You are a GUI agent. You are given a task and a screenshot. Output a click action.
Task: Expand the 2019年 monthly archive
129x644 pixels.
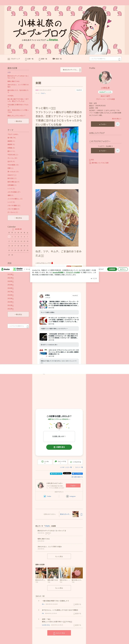coord(11,285)
